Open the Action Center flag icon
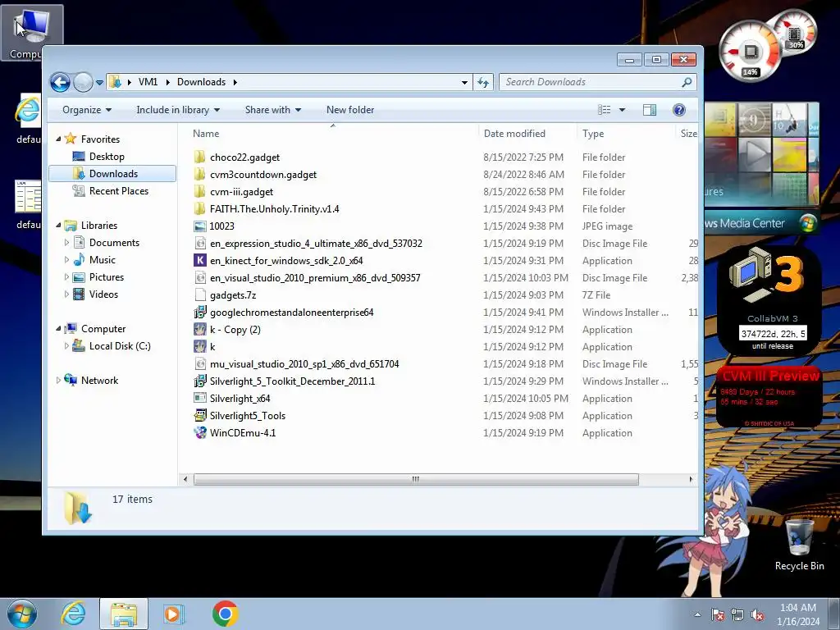The image size is (840, 630). pyautogui.click(x=717, y=615)
